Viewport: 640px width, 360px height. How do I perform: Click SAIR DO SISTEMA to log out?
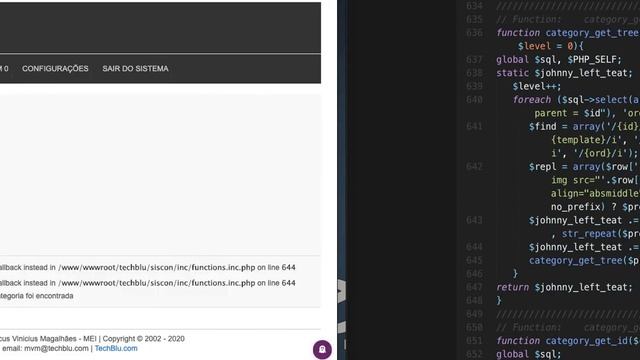pos(135,69)
